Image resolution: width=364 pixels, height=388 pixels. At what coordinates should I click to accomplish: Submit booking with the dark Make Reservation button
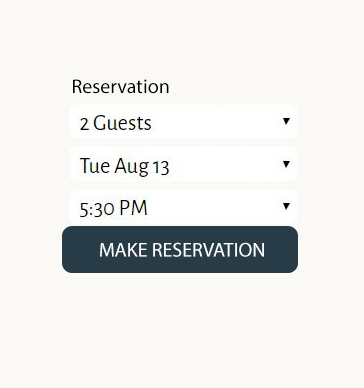(180, 249)
